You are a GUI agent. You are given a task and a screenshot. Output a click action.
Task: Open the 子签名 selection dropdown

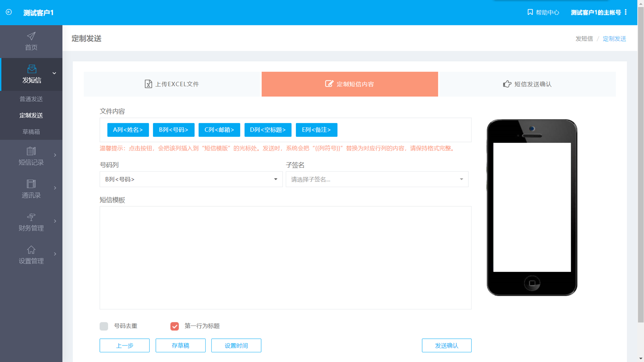pos(377,179)
